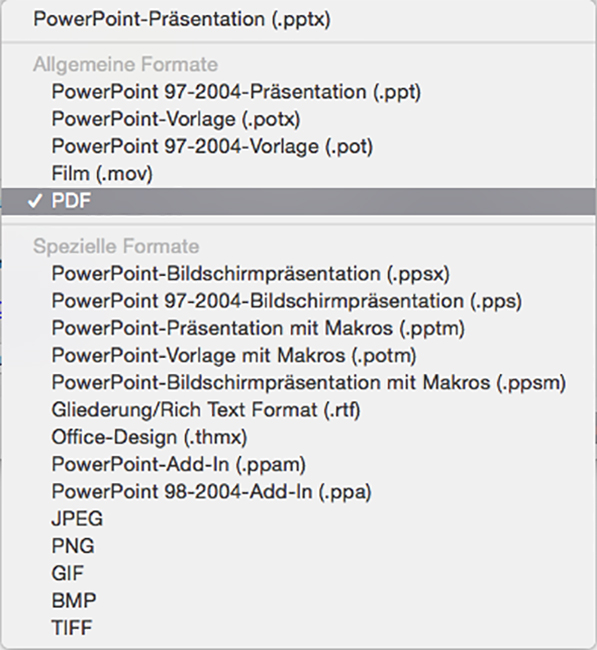Choose TIFF image format
The width and height of the screenshot is (597, 650).
point(298,628)
